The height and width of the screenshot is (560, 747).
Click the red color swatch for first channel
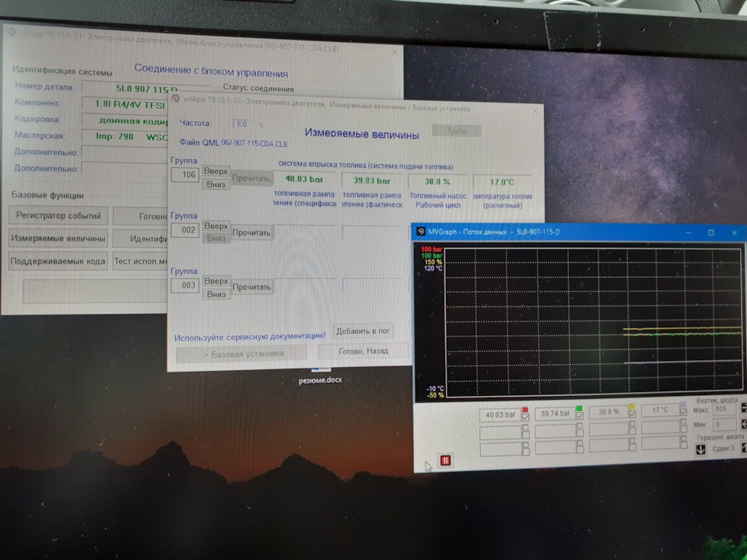pos(526,408)
